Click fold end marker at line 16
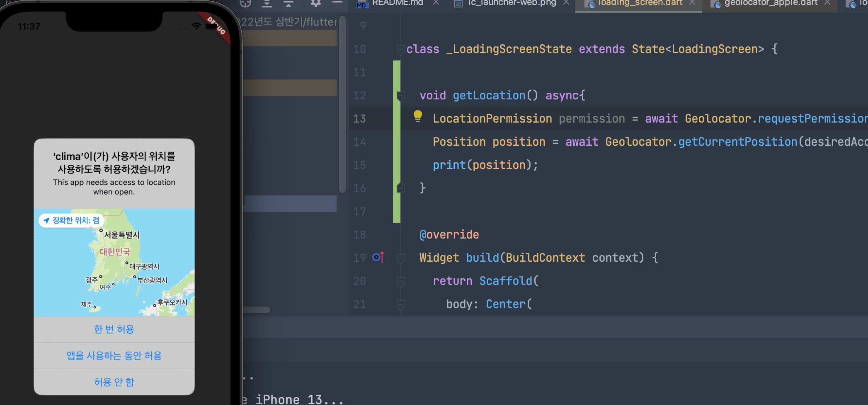Screen dimensions: 868x405 click(400, 188)
